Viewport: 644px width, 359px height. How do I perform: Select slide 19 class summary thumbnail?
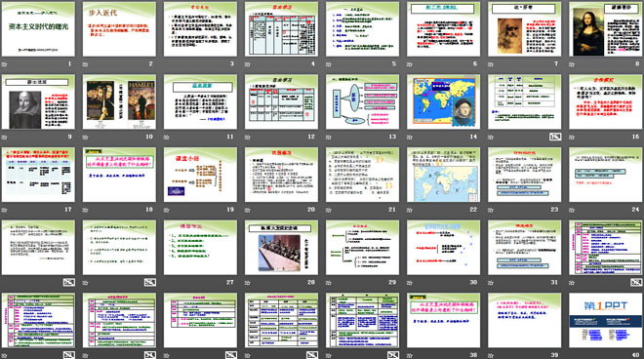pyautogui.click(x=200, y=175)
